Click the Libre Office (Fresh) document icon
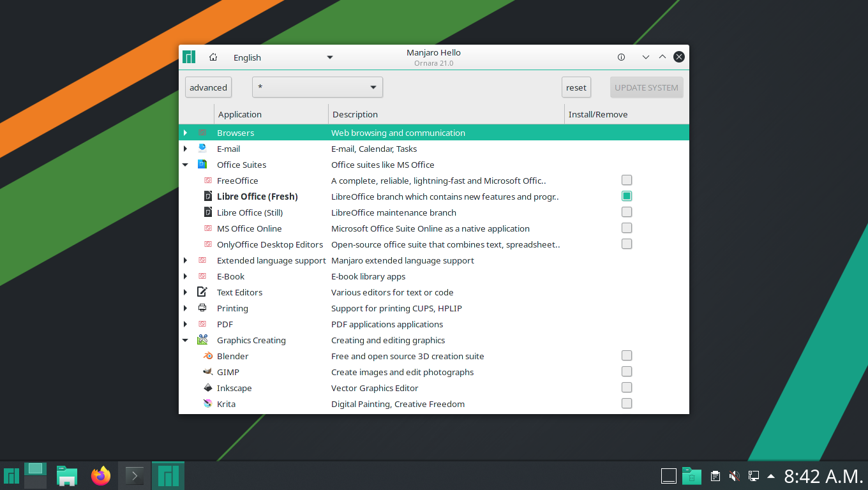The image size is (868, 490). click(x=207, y=197)
